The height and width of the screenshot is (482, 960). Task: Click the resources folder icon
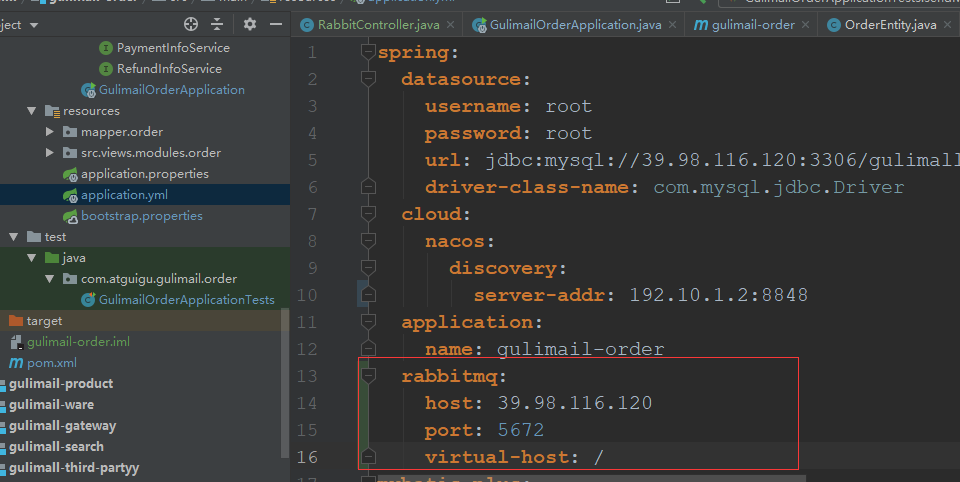(52, 111)
